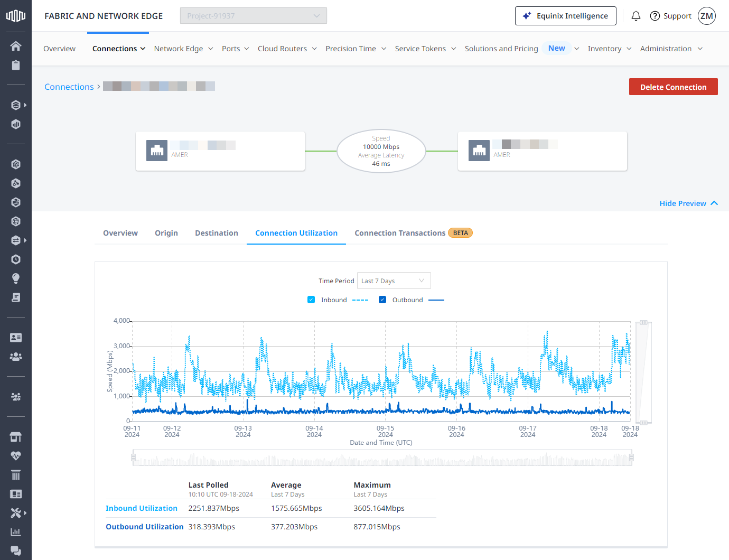Select the Connection Utilization tab

point(296,233)
